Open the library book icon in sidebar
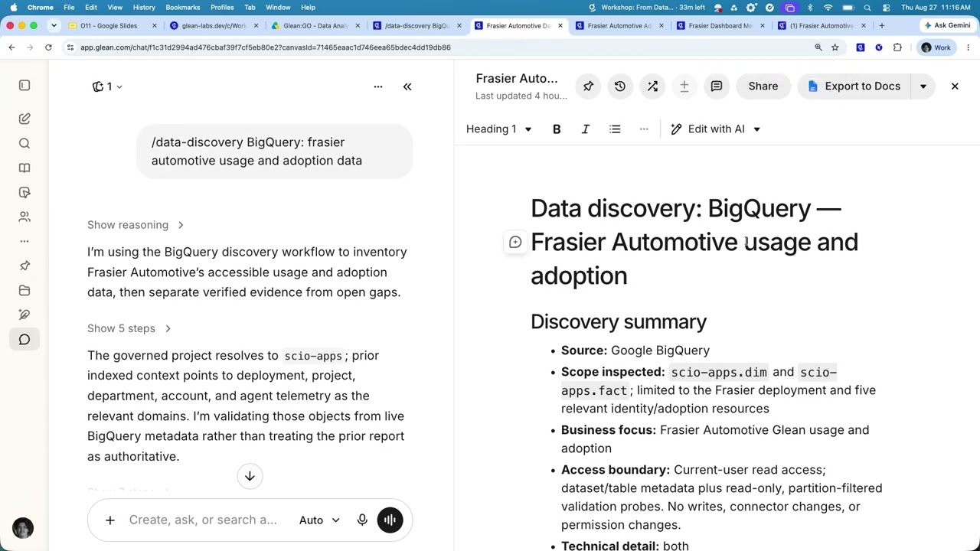 (24, 168)
